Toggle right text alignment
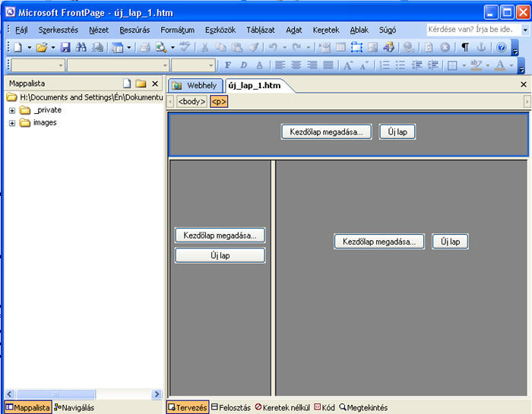 coord(312,65)
